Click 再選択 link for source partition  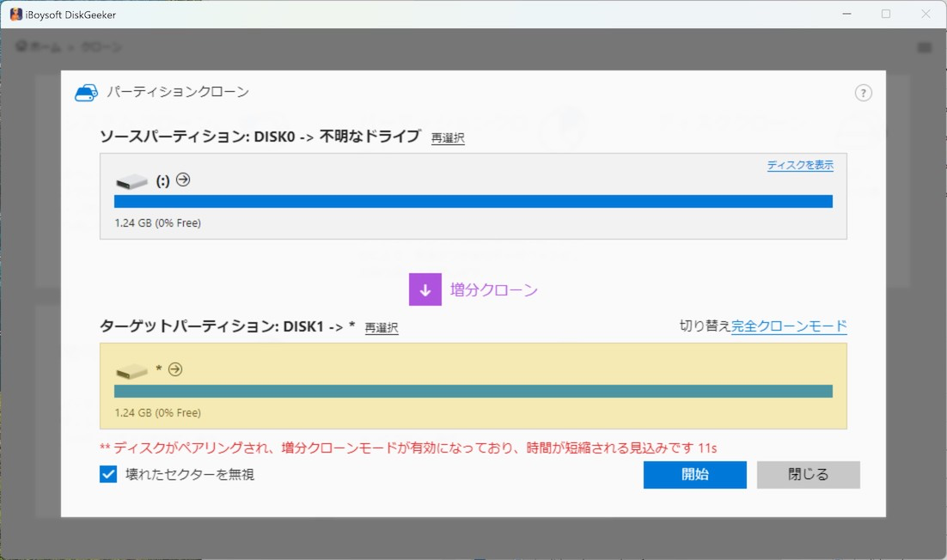tap(448, 138)
